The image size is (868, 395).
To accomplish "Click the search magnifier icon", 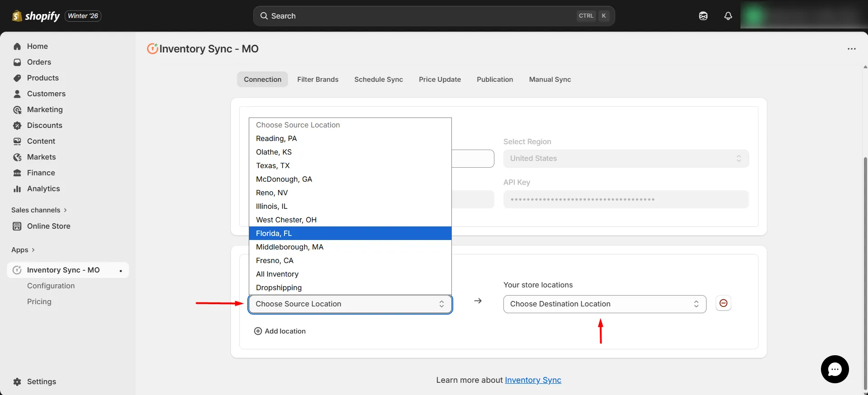I will (x=264, y=16).
